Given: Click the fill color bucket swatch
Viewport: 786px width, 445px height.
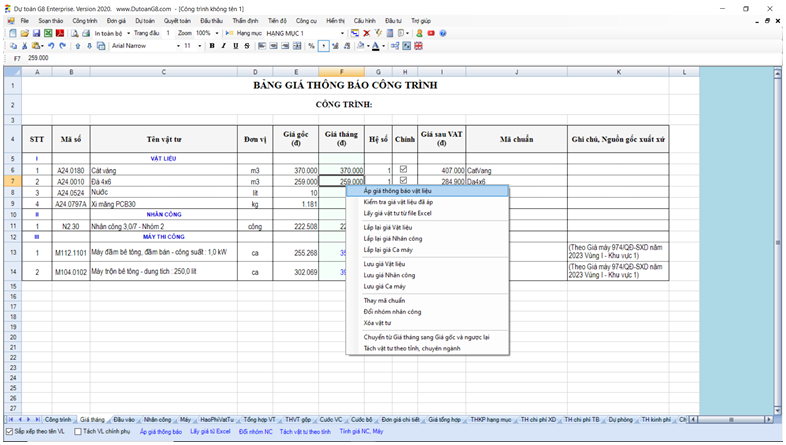Looking at the screenshot, I should (360, 46).
